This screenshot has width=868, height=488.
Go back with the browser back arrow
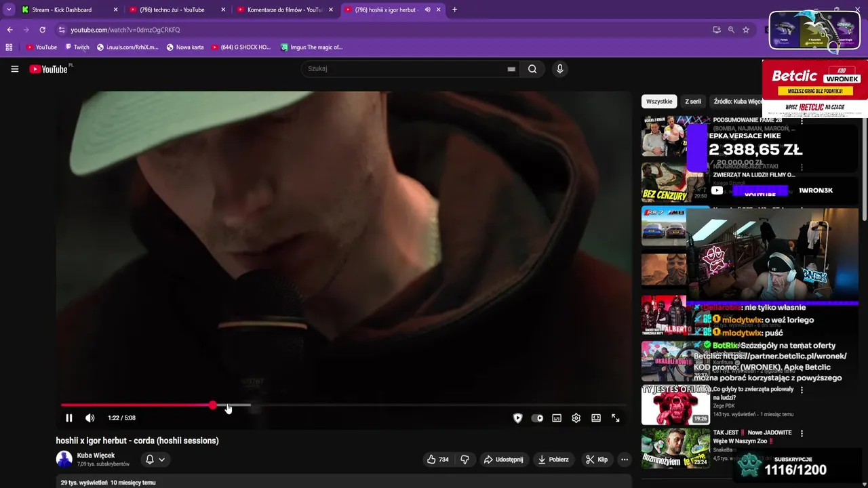pos(9,30)
